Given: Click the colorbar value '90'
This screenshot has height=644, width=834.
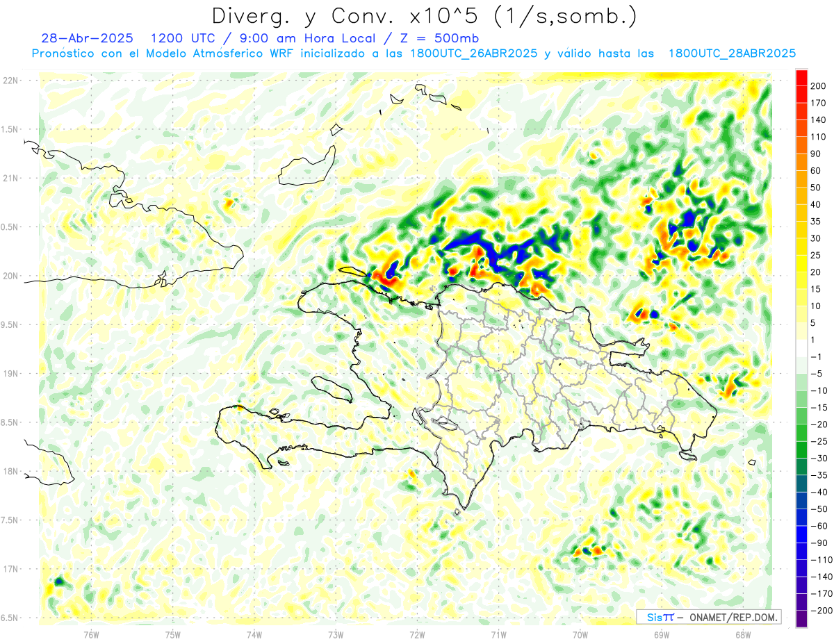Looking at the screenshot, I should (x=817, y=154).
